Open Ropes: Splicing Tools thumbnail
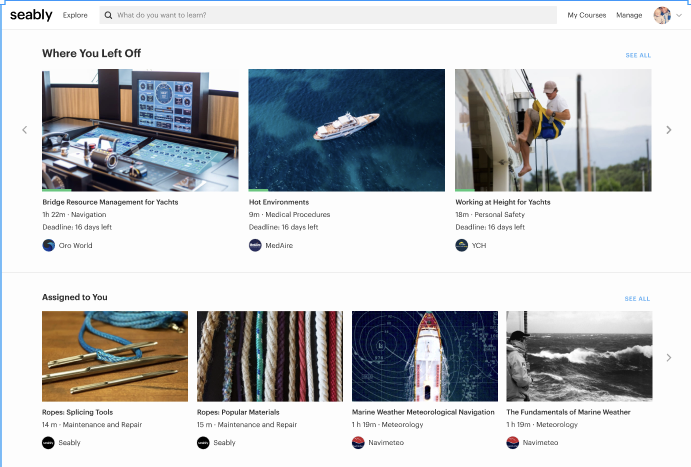Viewport: 691px width, 467px height. point(115,356)
